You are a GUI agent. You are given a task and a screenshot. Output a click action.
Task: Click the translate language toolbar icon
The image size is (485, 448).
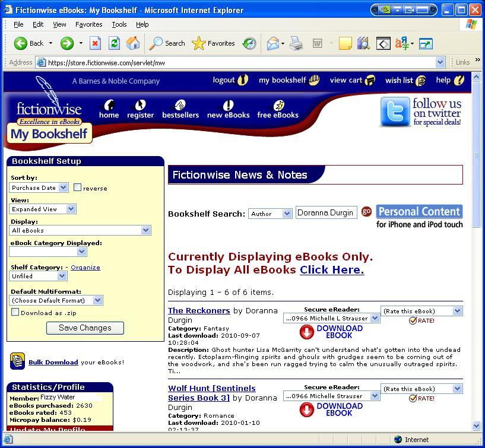point(402,43)
